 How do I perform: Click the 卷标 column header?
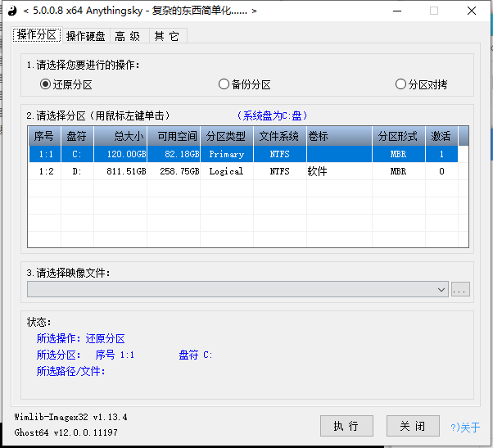pyautogui.click(x=339, y=136)
